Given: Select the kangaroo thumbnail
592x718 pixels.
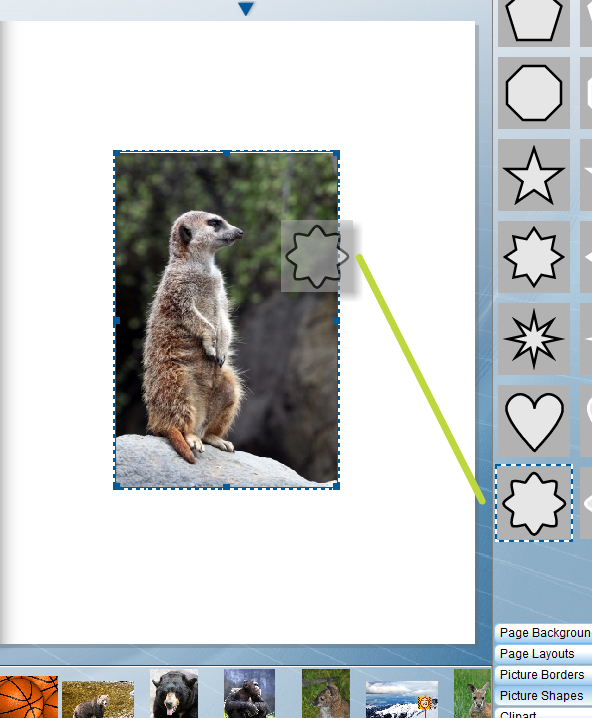Looking at the screenshot, I should [473, 694].
